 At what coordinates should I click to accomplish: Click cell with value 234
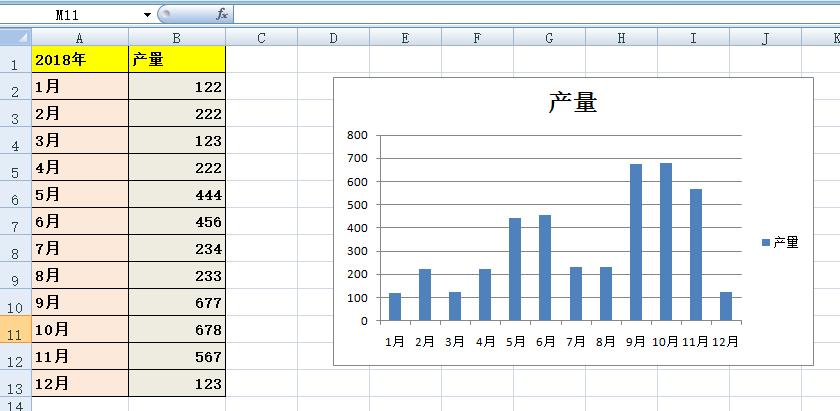pos(177,248)
